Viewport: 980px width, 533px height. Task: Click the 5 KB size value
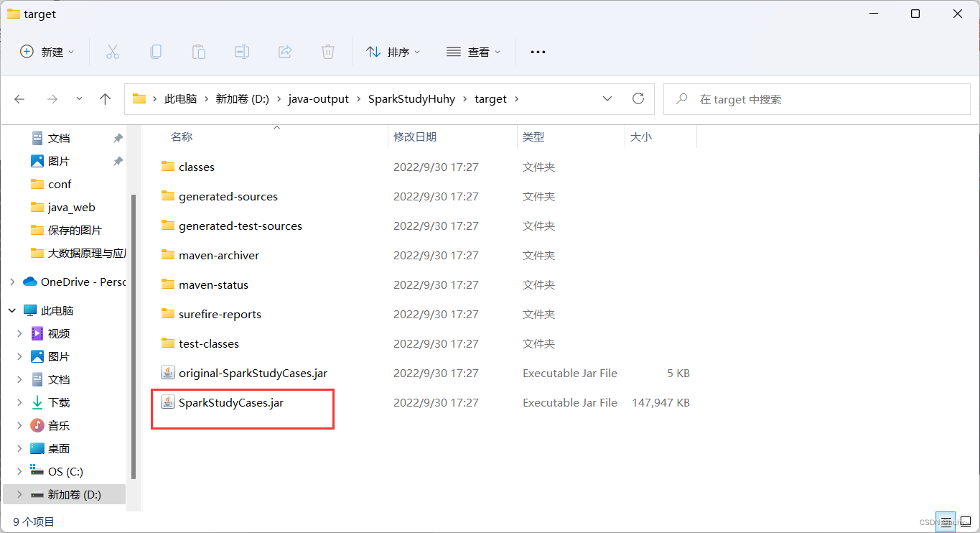pos(678,373)
